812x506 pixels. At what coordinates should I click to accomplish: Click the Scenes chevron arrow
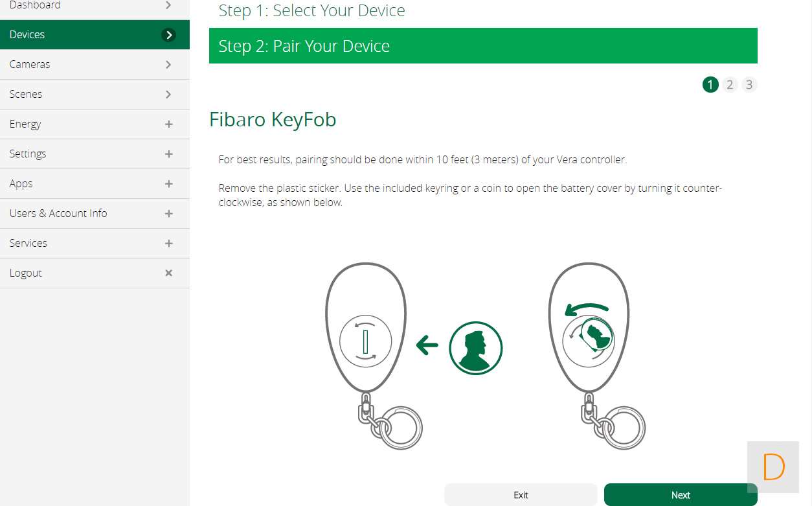point(168,95)
